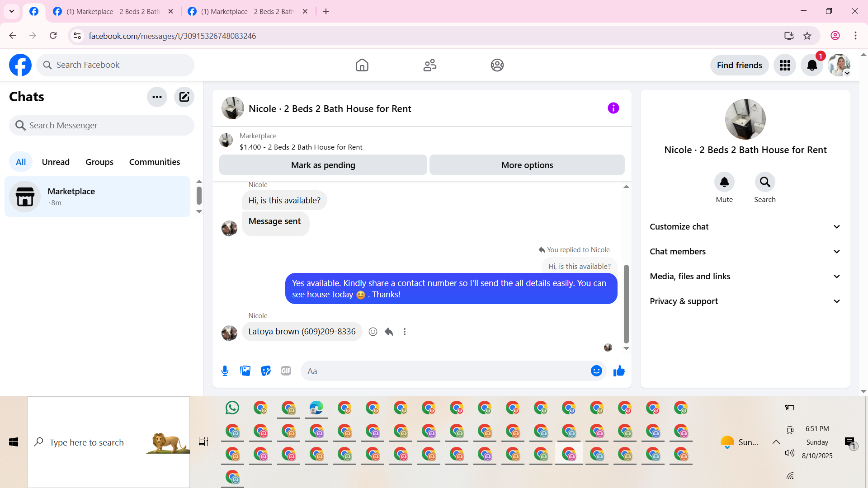Expand the Chat members section
The height and width of the screenshot is (488, 868).
pyautogui.click(x=745, y=252)
